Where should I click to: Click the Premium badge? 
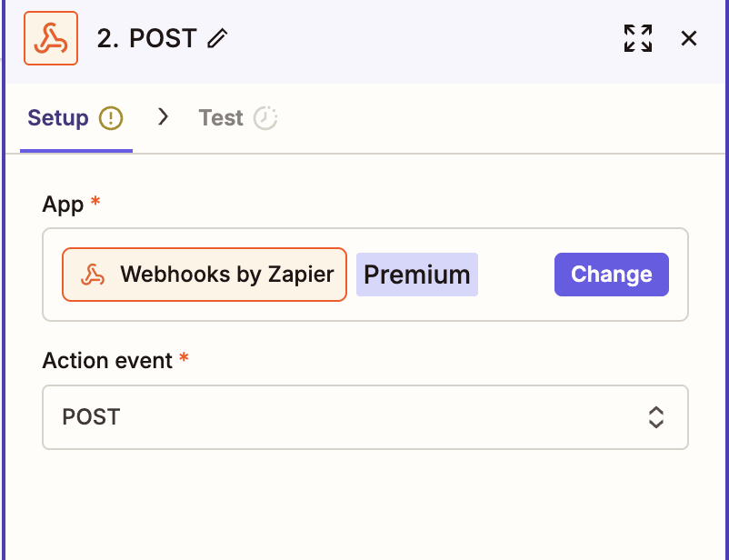click(416, 275)
